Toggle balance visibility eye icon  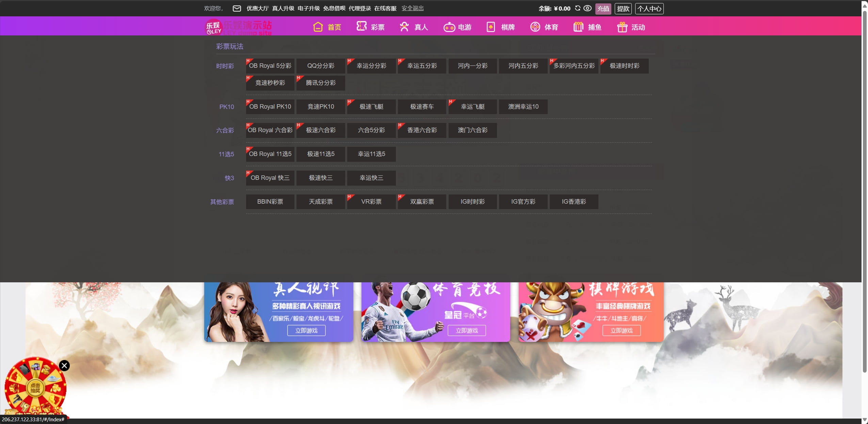pos(588,8)
